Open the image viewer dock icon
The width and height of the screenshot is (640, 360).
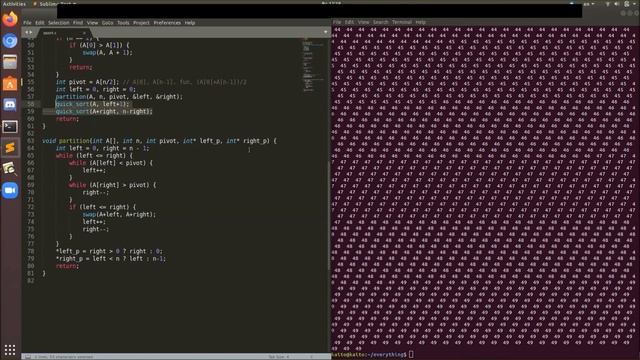pyautogui.click(x=10, y=169)
